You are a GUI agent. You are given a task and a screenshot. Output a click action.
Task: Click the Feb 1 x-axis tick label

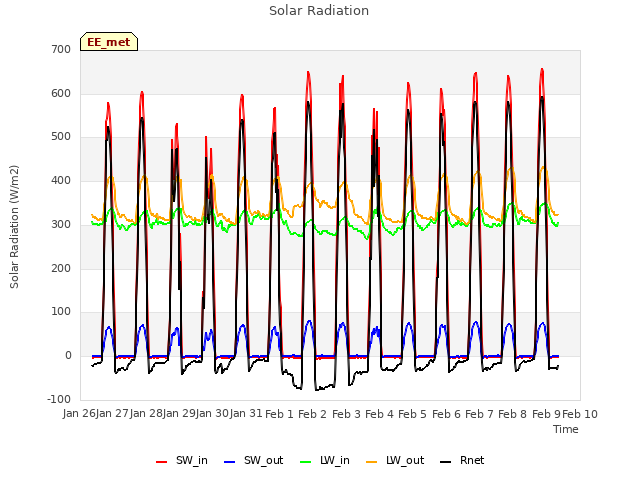click(x=279, y=414)
